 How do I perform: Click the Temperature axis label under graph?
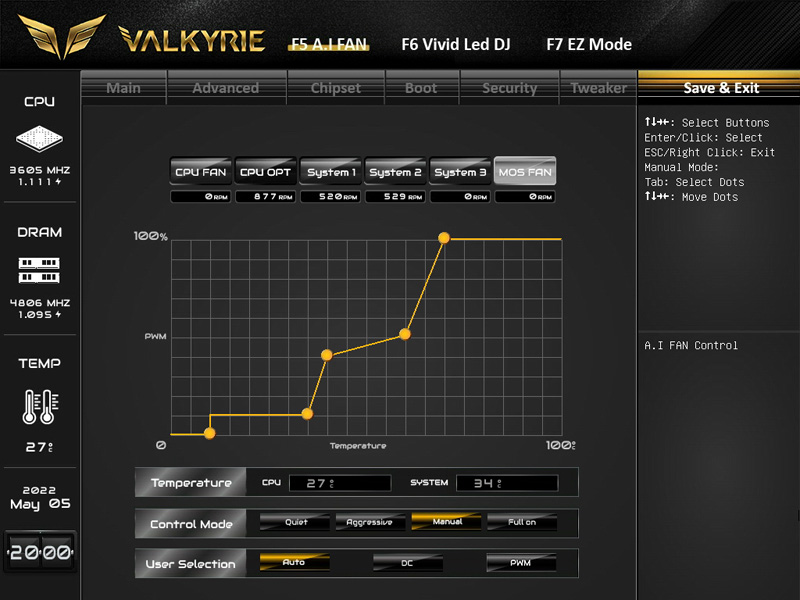358,446
